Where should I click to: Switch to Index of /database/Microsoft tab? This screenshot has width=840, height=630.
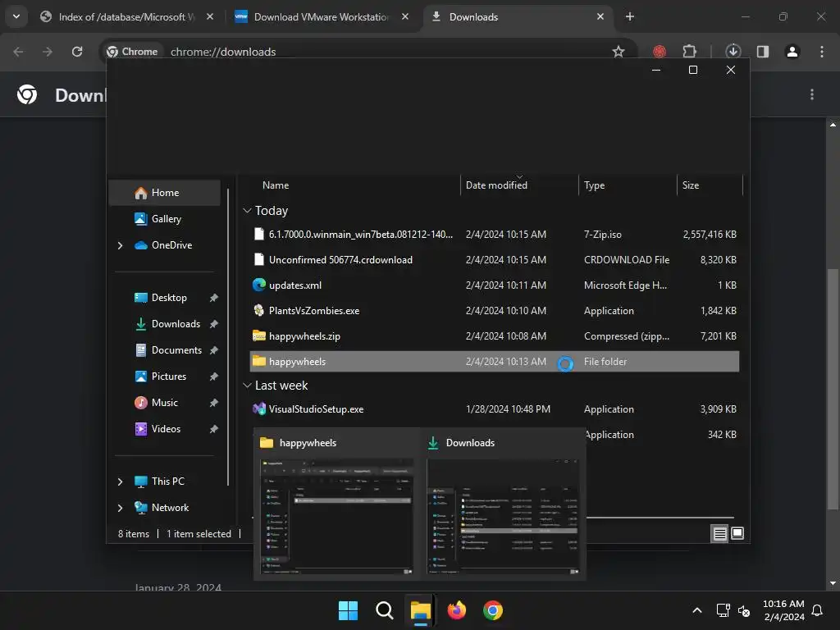click(x=126, y=17)
